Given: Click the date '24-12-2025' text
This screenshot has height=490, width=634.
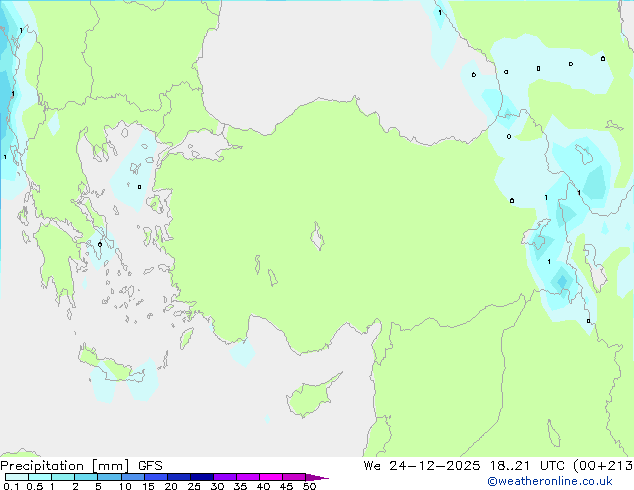Looking at the screenshot, I should point(435,466).
